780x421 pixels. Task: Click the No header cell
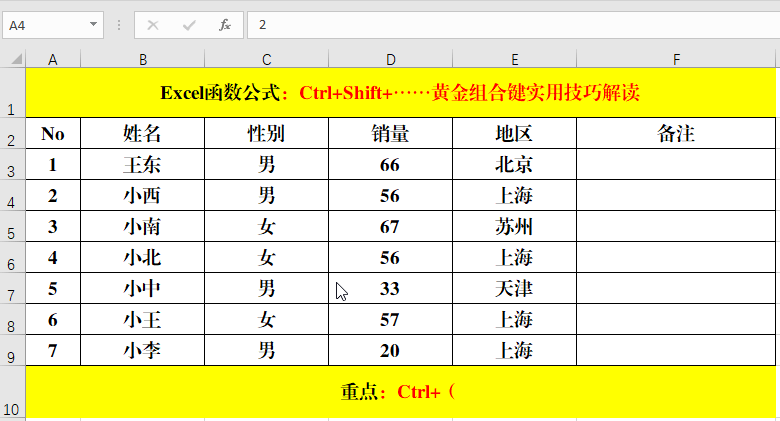coord(53,133)
